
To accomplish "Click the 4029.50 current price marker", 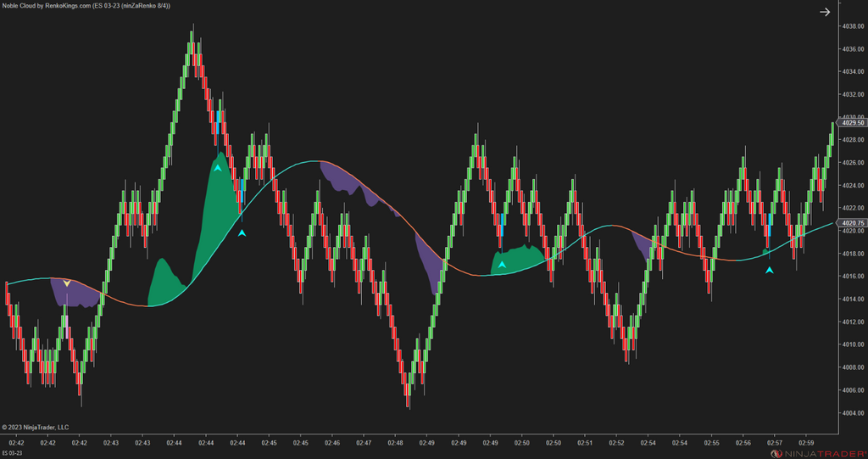I will click(x=853, y=122).
